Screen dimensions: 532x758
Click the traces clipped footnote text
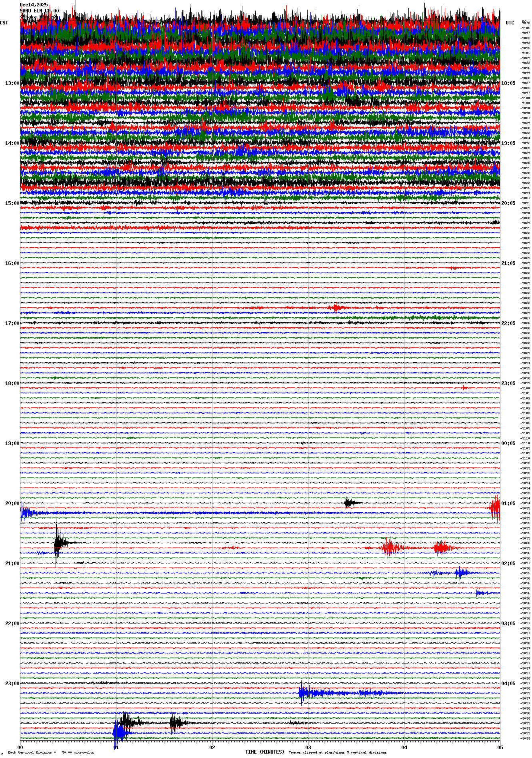(338, 752)
